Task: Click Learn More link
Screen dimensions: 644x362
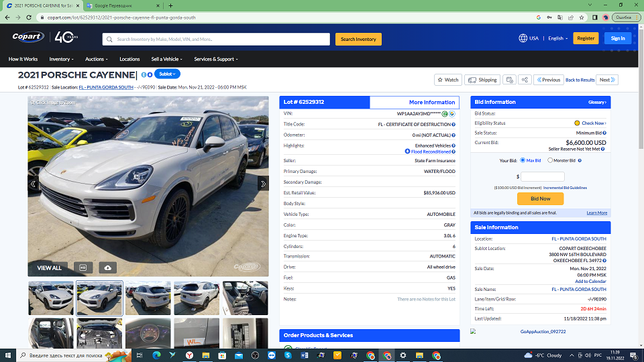Action: (597, 213)
